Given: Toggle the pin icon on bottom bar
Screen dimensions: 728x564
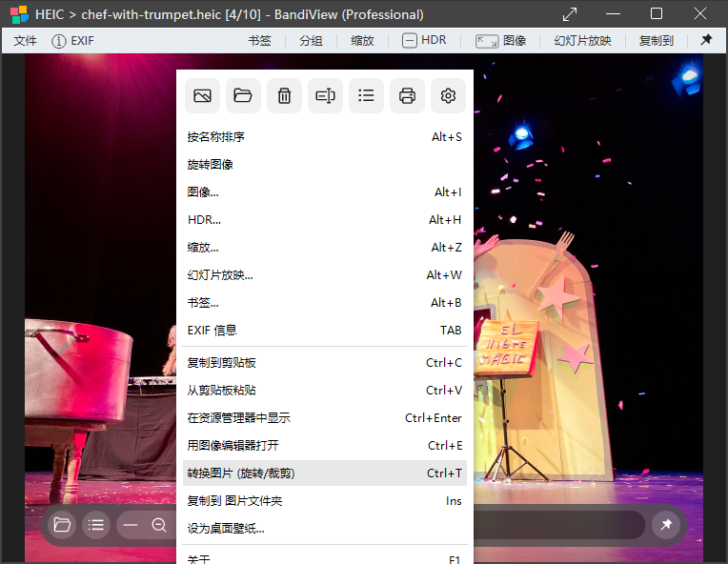Looking at the screenshot, I should (x=666, y=525).
